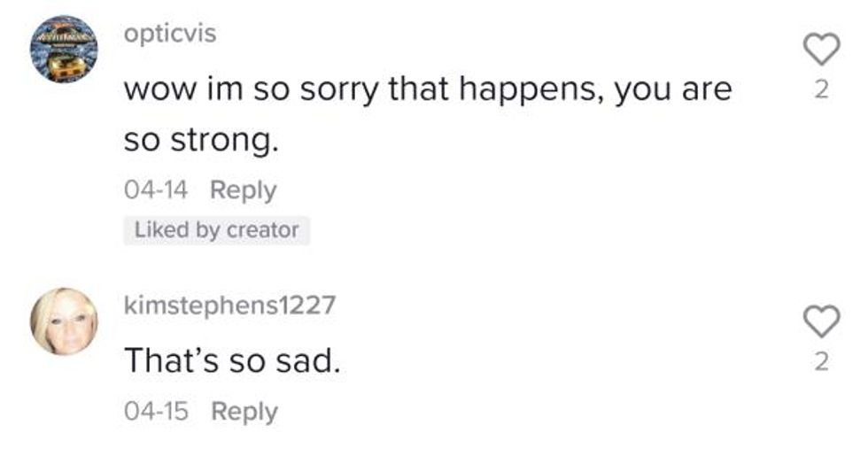Open the opticvis username link

(169, 35)
